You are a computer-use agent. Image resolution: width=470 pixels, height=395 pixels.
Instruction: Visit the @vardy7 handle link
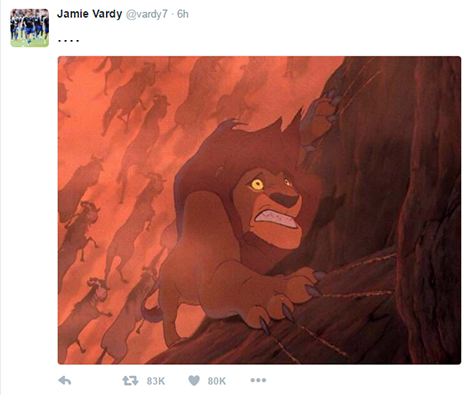pyautogui.click(x=146, y=14)
